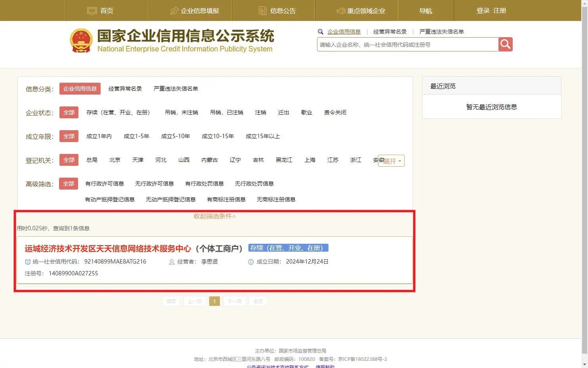
Task: Switch search type to 严重违法失信名单
Action: (x=441, y=32)
